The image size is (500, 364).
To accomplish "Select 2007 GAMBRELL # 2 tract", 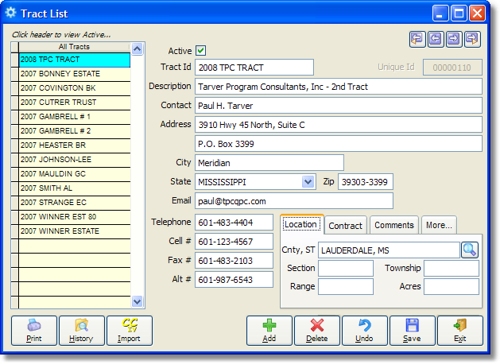I will click(74, 131).
